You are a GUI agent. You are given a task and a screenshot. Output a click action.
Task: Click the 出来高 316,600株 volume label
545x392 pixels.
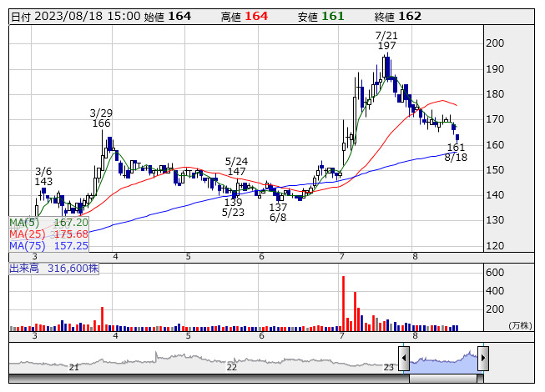[54, 268]
